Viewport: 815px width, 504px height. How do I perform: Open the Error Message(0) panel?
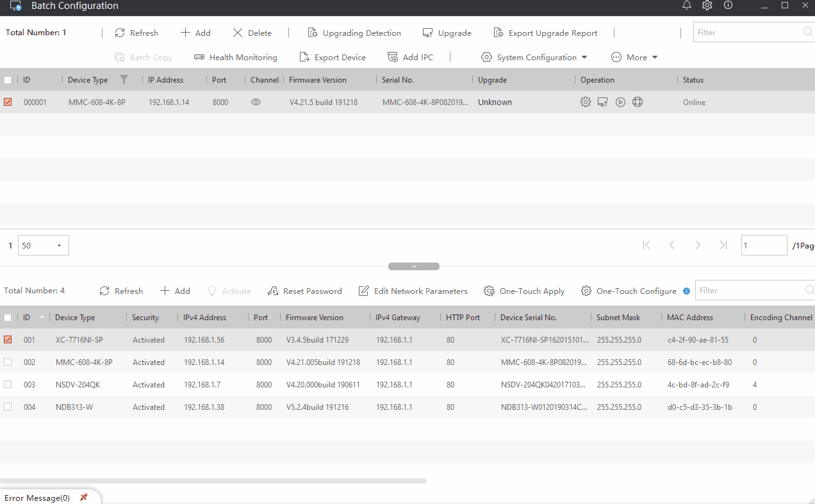(x=37, y=498)
